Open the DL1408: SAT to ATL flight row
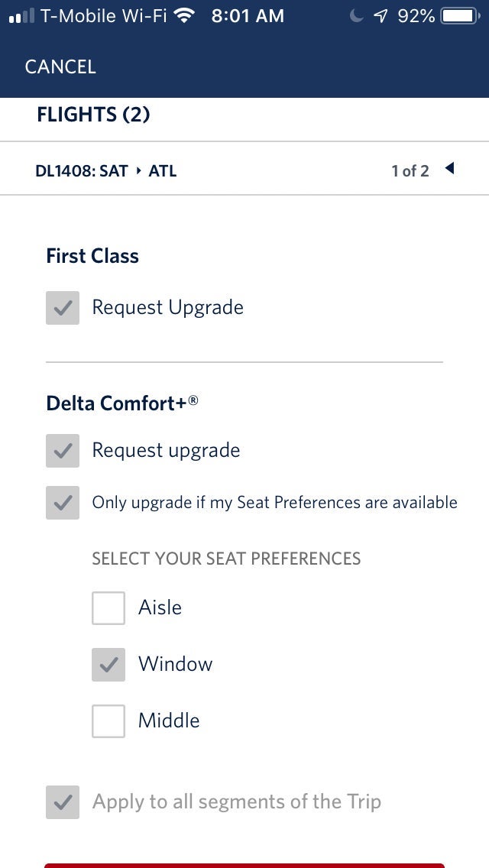The image size is (489, 868). pos(106,171)
